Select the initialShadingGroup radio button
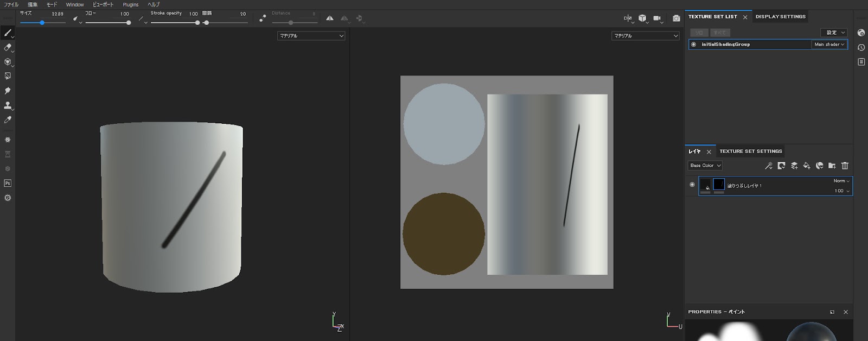 click(693, 45)
